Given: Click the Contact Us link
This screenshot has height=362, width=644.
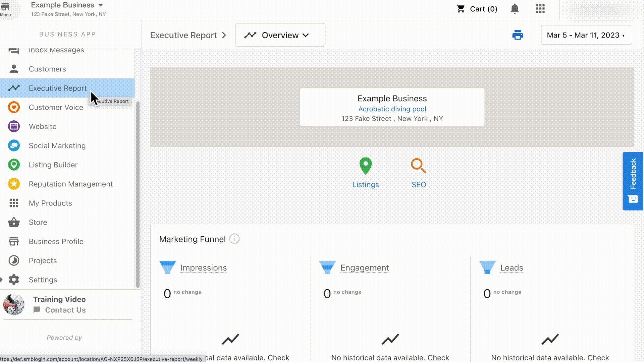Looking at the screenshot, I should click(x=65, y=310).
